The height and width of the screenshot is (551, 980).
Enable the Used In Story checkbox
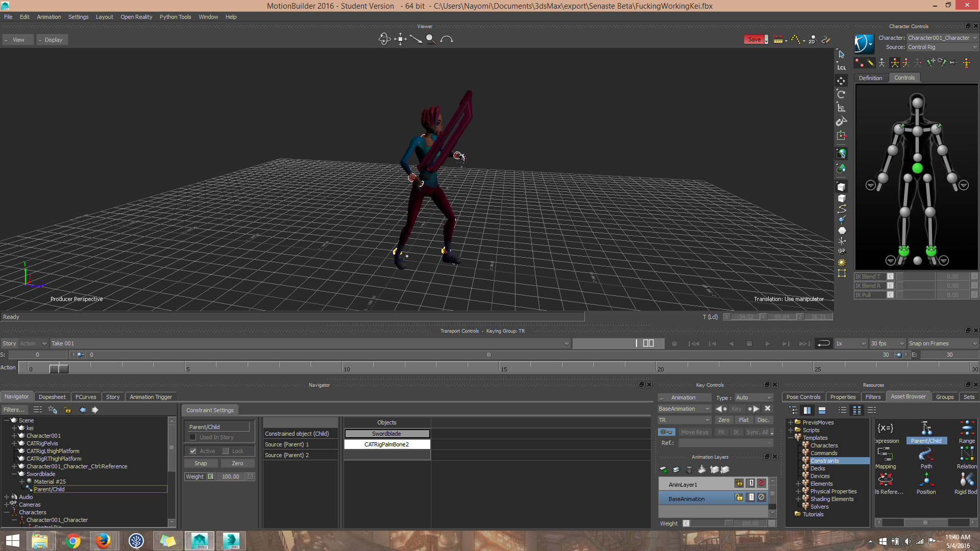click(192, 437)
